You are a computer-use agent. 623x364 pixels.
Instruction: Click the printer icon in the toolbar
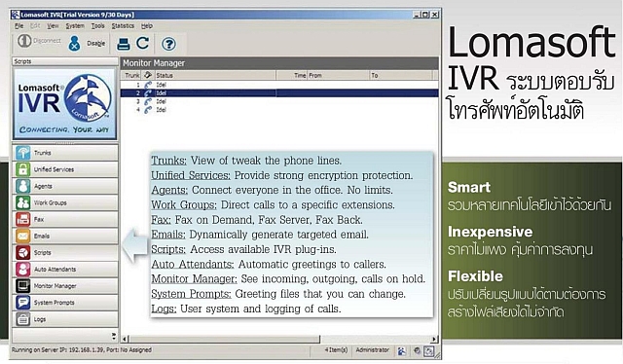tap(124, 44)
